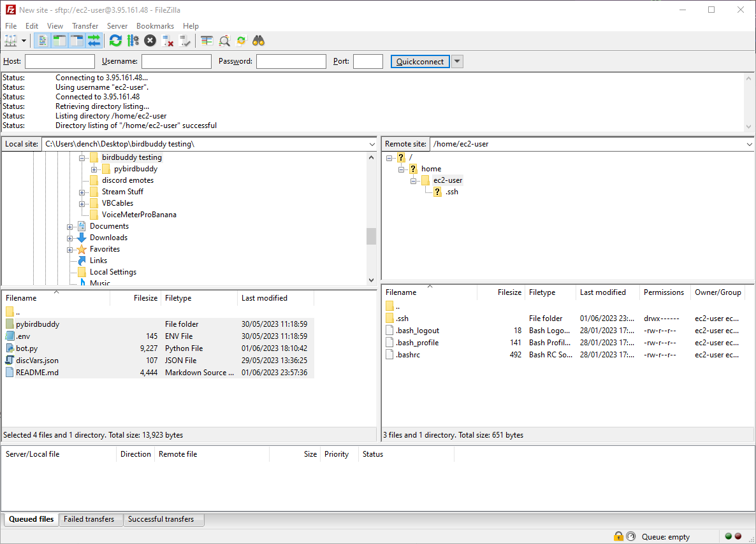Open the Site Manager icon
756x544 pixels.
click(x=11, y=41)
